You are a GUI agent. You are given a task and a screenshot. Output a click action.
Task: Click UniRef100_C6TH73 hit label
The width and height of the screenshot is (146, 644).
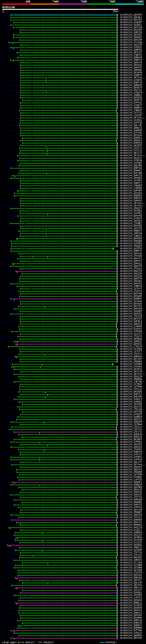tap(131, 289)
